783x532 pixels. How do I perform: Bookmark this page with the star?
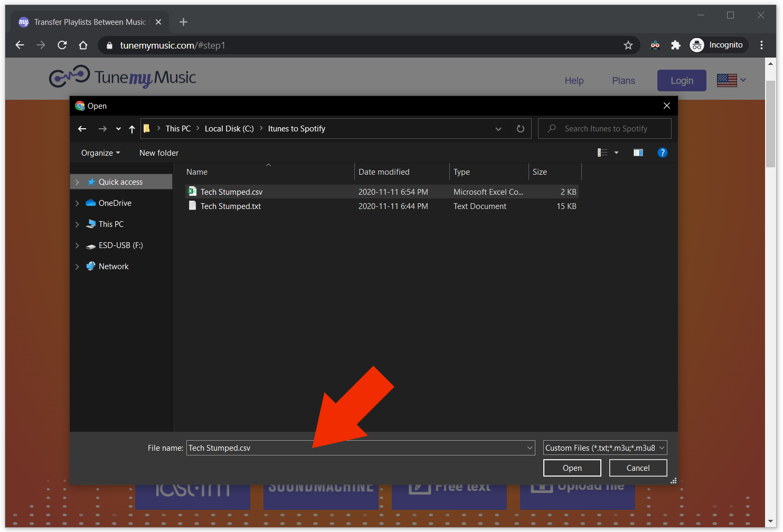pos(628,45)
